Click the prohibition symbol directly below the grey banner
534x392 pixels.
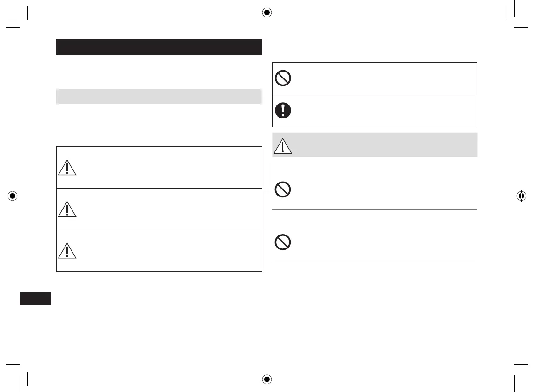click(283, 190)
